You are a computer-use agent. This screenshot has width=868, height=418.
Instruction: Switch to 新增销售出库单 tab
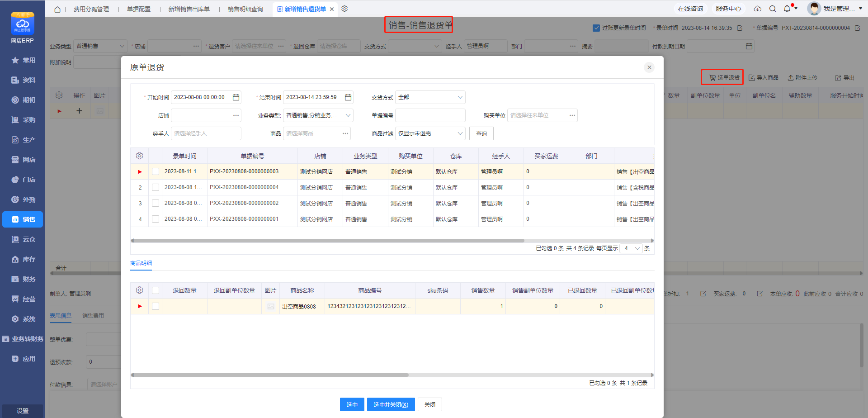[x=189, y=9]
